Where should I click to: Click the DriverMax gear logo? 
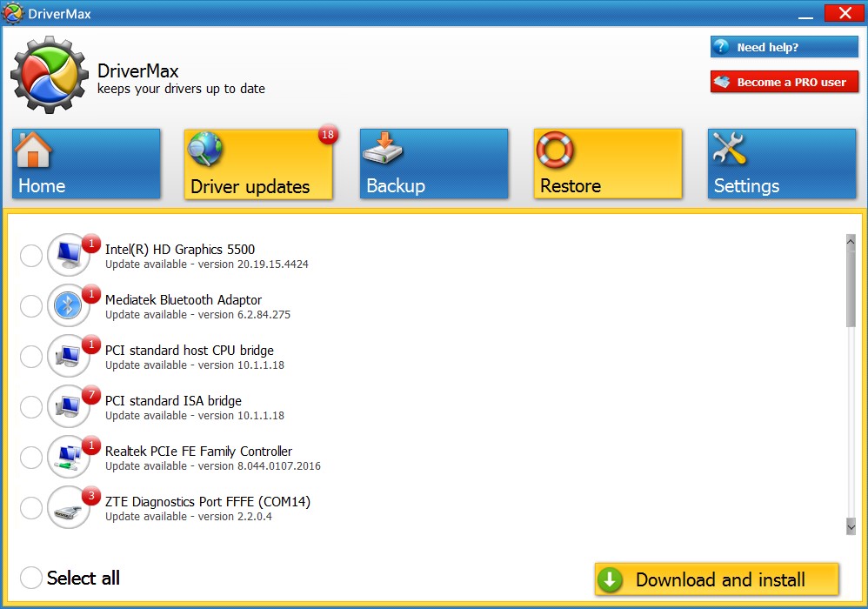(x=50, y=75)
